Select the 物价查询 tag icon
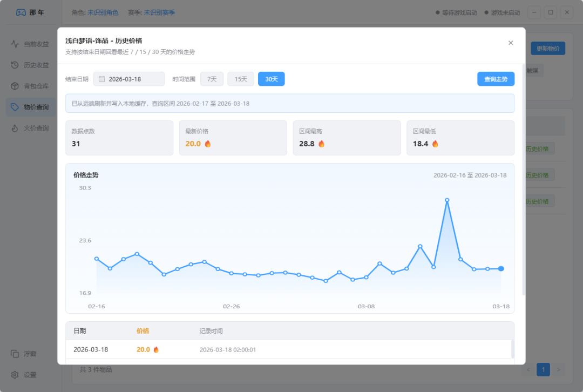Viewport: 583px width, 392px height. [x=15, y=107]
